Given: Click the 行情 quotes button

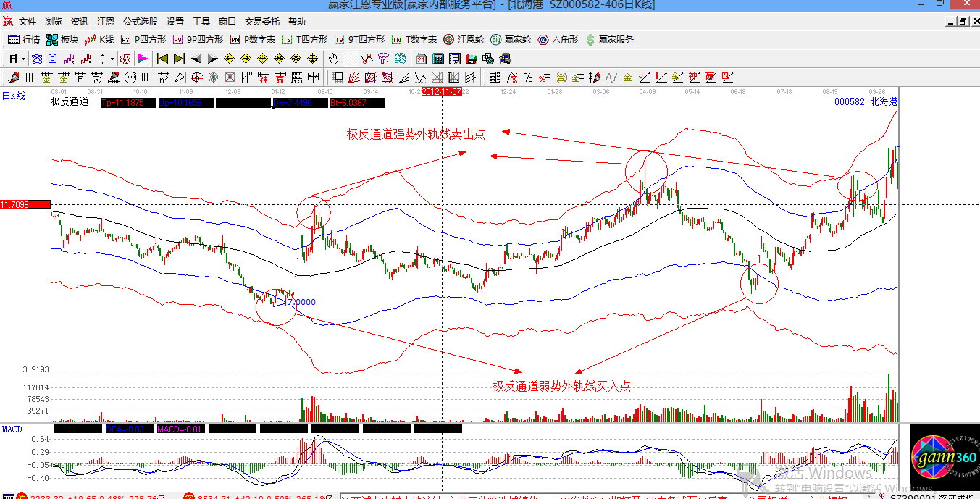Looking at the screenshot, I should click(x=24, y=40).
